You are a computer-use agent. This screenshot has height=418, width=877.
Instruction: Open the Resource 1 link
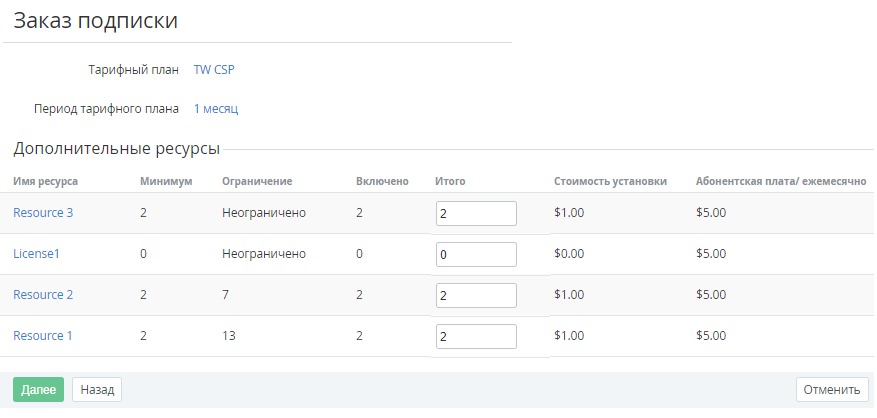click(x=43, y=336)
